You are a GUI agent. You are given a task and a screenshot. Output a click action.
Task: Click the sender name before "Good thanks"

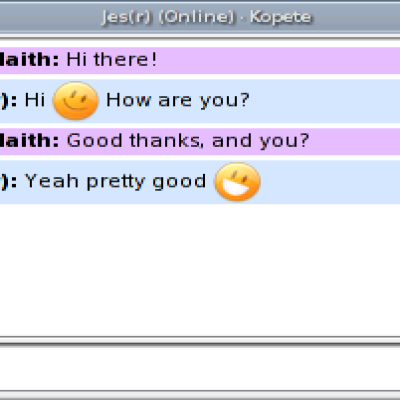point(29,140)
